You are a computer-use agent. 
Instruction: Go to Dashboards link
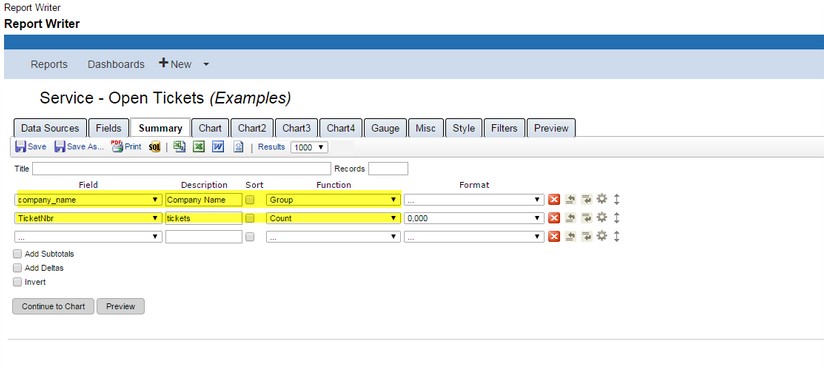(116, 64)
